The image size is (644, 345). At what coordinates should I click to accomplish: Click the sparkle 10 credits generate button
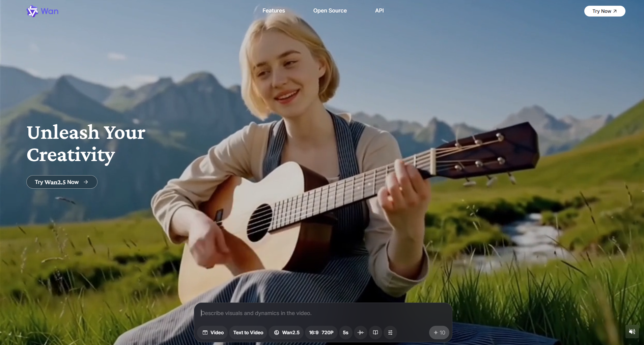click(439, 333)
